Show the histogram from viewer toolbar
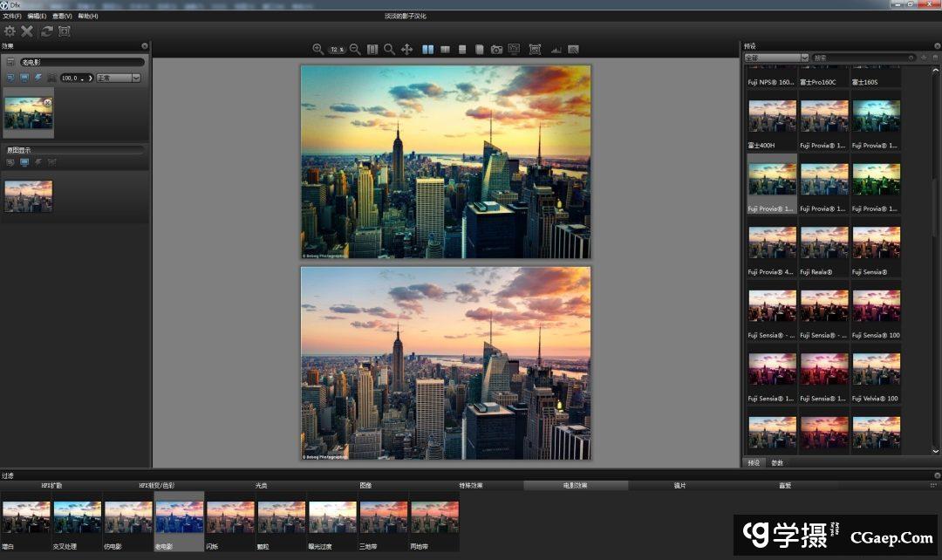This screenshot has width=942, height=560. point(556,50)
